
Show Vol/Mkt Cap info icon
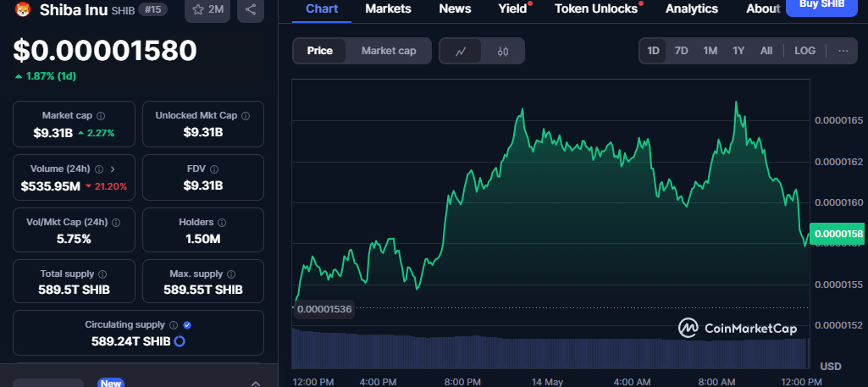116,222
